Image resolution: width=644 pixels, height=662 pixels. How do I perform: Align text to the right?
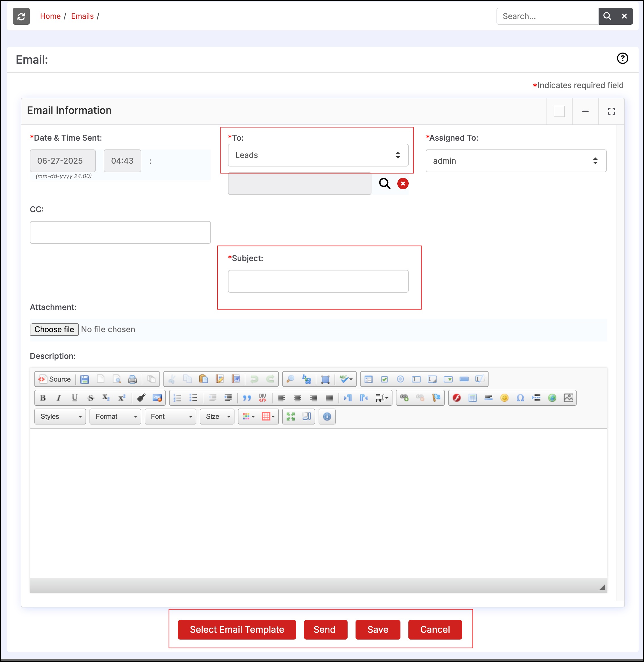click(x=313, y=397)
